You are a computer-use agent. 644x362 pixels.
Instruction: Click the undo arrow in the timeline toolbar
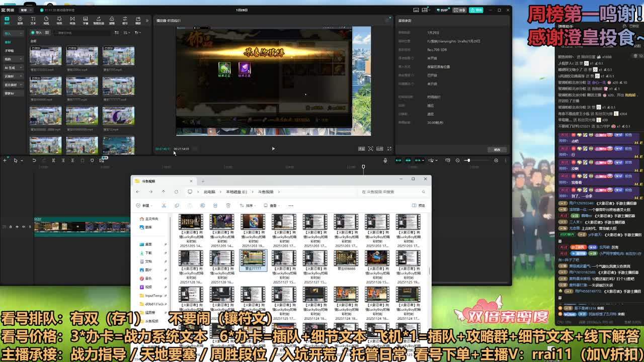pos(34,160)
